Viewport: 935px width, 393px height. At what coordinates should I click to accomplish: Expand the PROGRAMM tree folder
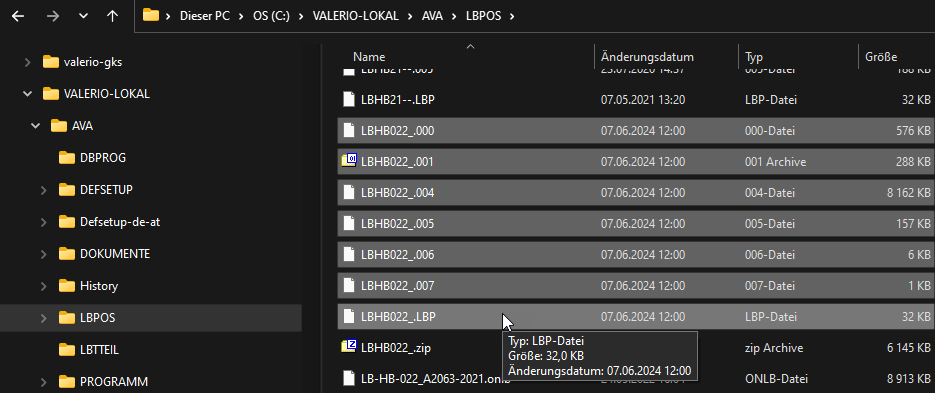pos(44,382)
